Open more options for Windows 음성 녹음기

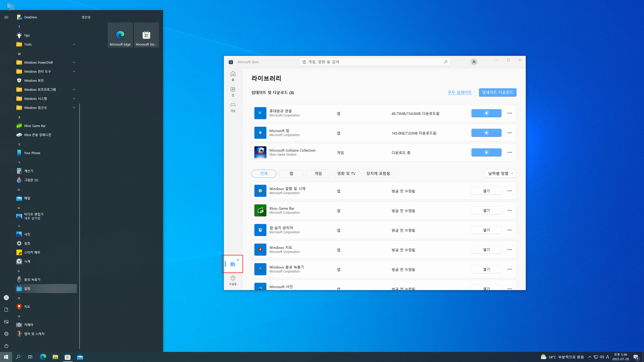(x=509, y=269)
